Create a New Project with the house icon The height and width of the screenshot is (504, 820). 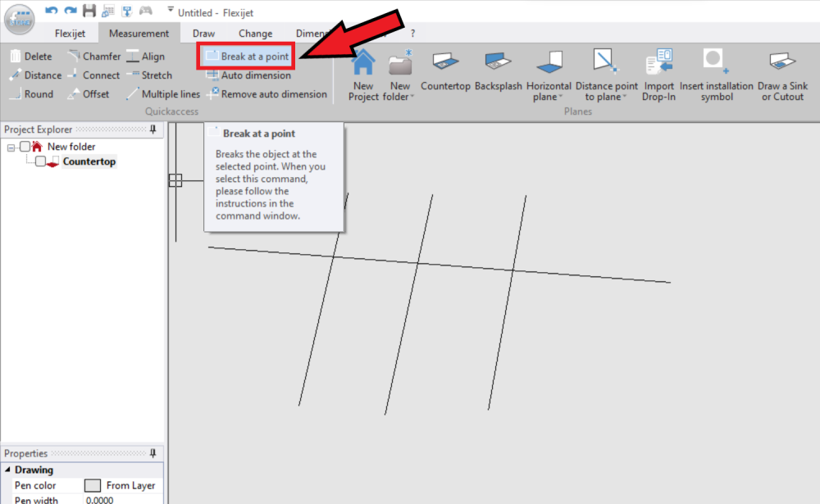(363, 75)
